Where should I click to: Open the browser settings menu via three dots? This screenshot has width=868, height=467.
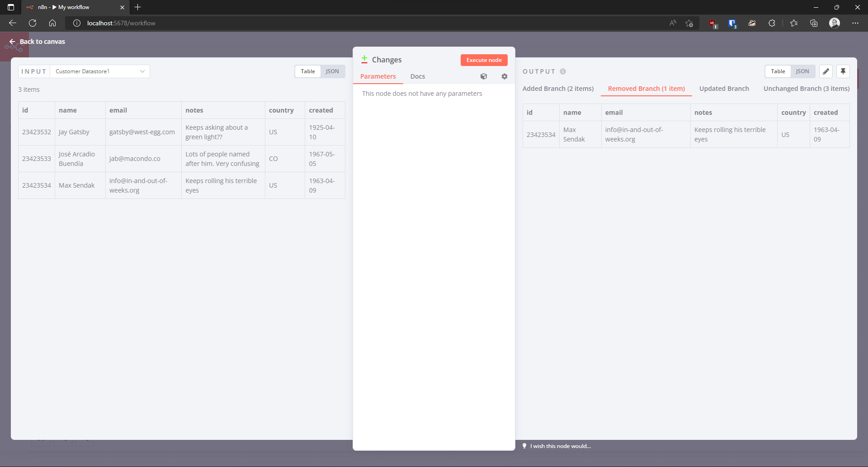click(855, 23)
